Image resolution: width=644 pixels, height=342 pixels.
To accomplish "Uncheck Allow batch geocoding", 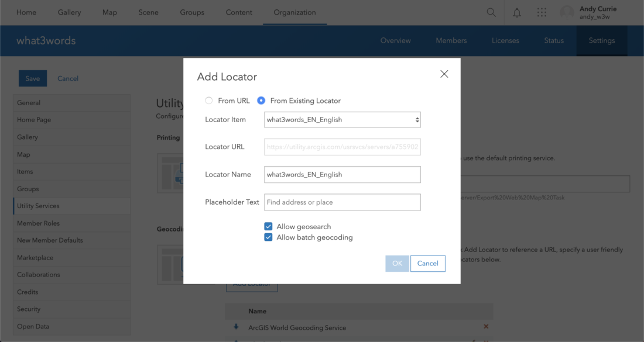I will click(x=268, y=237).
